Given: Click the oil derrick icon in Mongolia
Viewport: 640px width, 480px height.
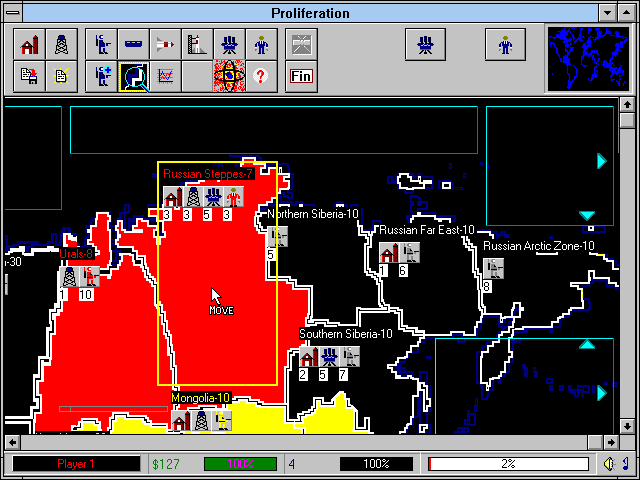Looking at the screenshot, I should click(x=202, y=421).
